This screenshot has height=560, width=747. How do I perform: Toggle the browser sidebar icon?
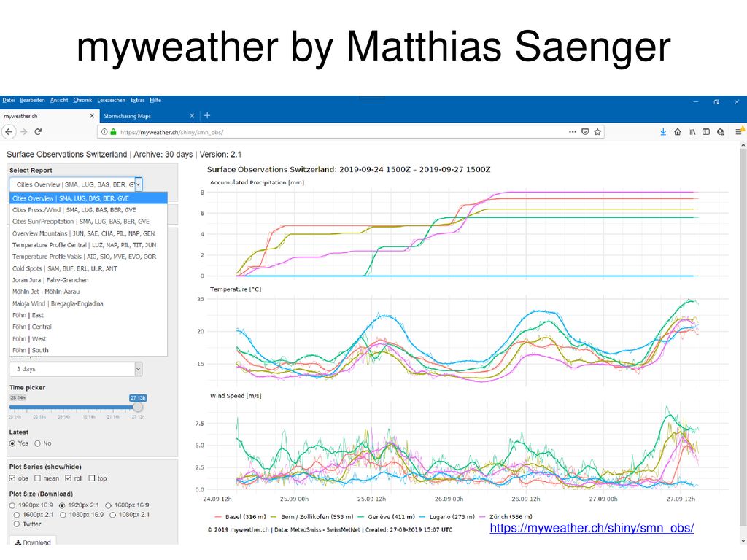[706, 132]
